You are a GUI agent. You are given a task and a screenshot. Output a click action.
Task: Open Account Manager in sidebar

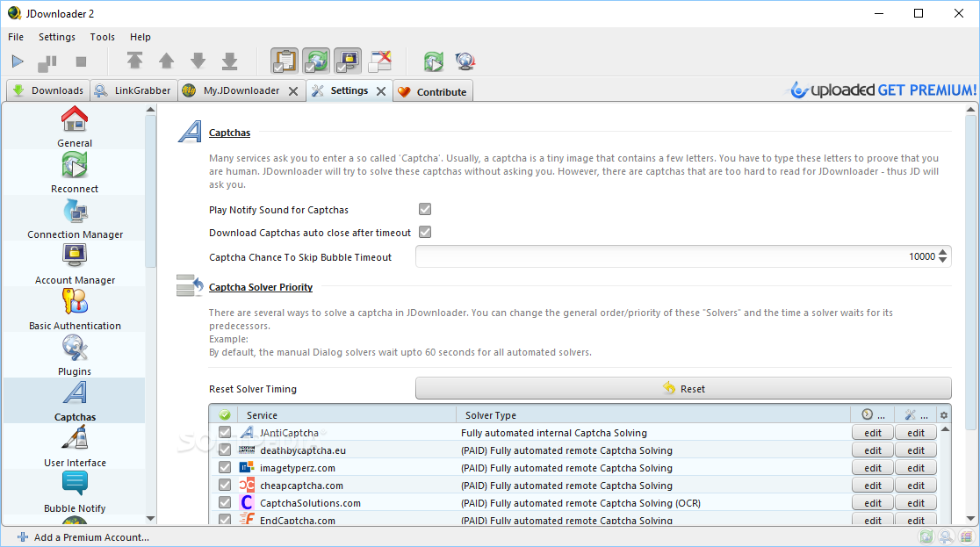(x=75, y=263)
